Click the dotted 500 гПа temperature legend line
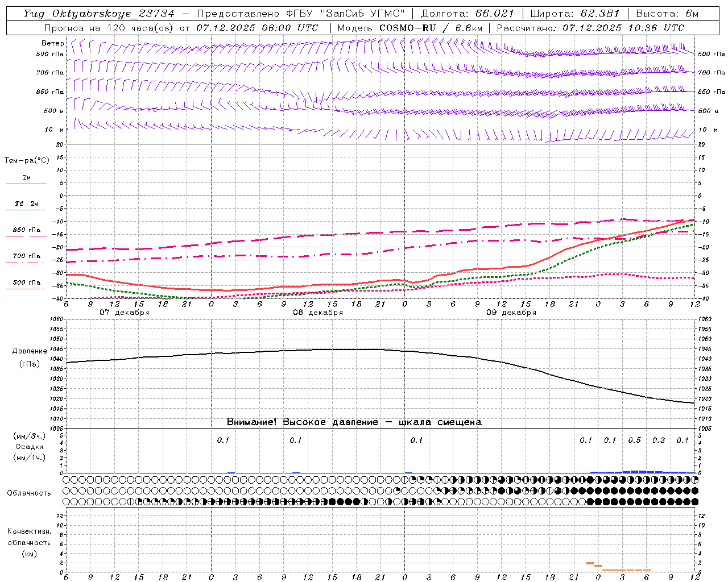 [x=26, y=289]
